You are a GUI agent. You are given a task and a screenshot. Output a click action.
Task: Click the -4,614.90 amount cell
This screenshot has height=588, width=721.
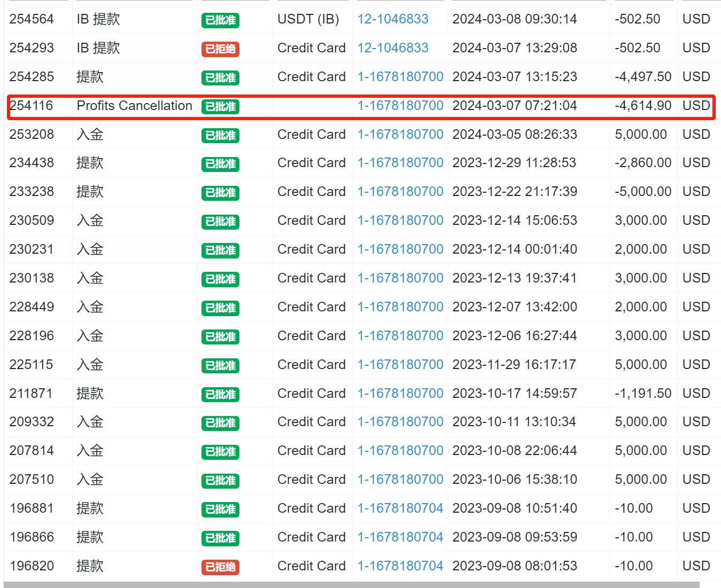click(x=643, y=106)
